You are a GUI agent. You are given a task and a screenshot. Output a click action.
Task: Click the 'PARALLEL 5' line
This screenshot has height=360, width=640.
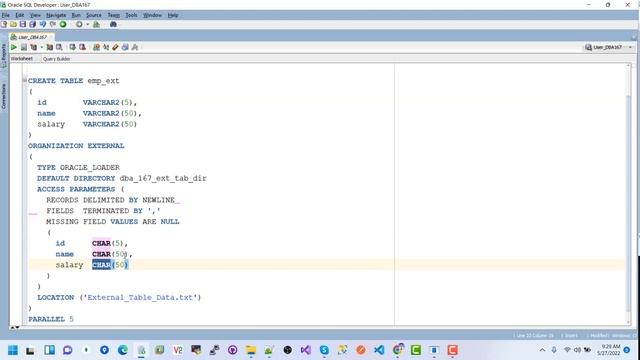[51, 319]
